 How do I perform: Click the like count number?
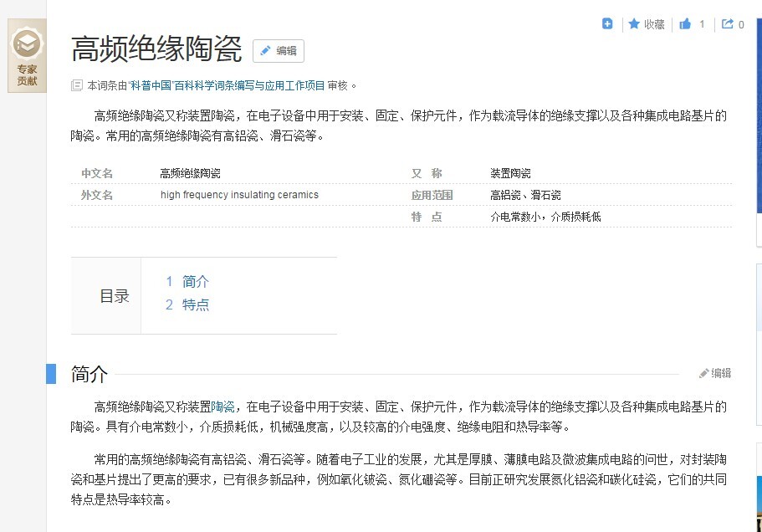coord(703,24)
